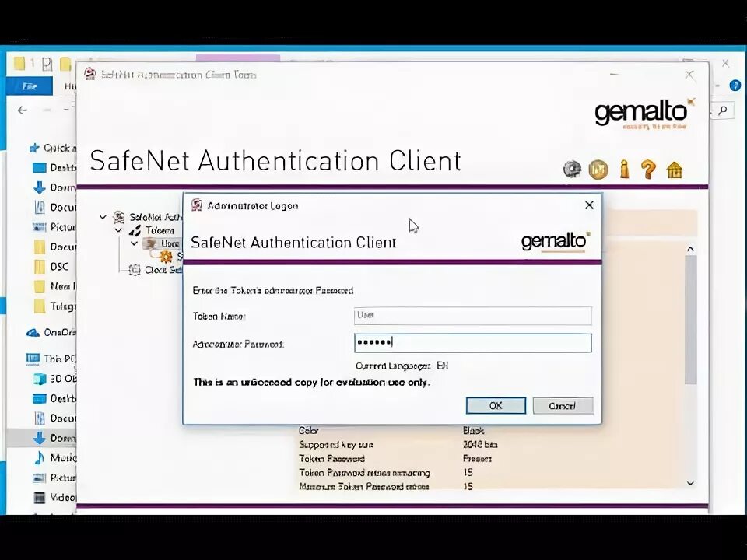Select the Tokens node in the tree
Screen dimensions: 747x560
(x=153, y=230)
